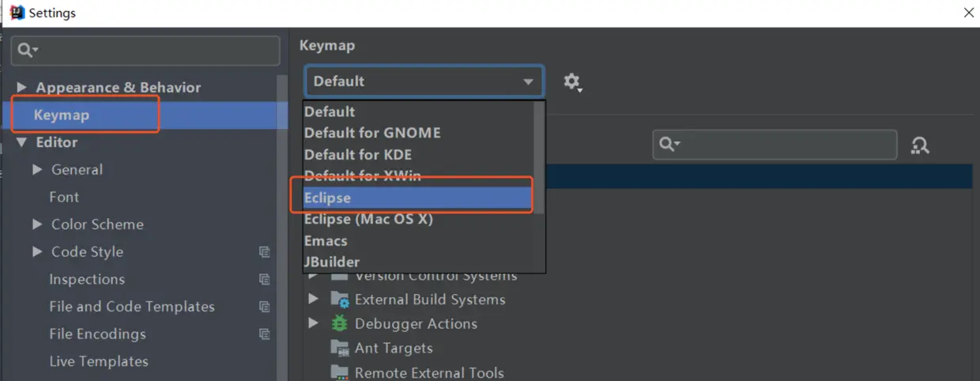Choose Default for XWin keymap

coord(419,175)
